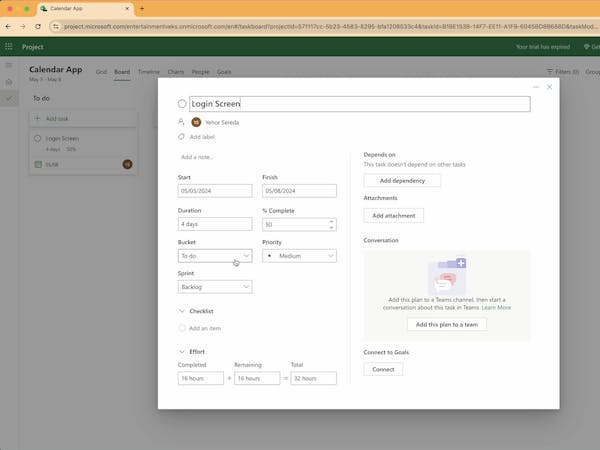The image size is (600, 450).
Task: Click Add label text
Action: click(x=202, y=137)
